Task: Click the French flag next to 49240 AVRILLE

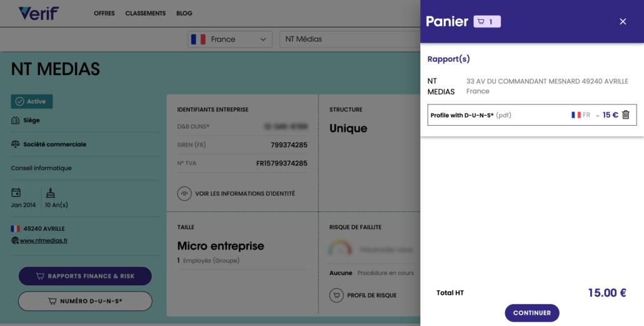Action: pos(16,228)
